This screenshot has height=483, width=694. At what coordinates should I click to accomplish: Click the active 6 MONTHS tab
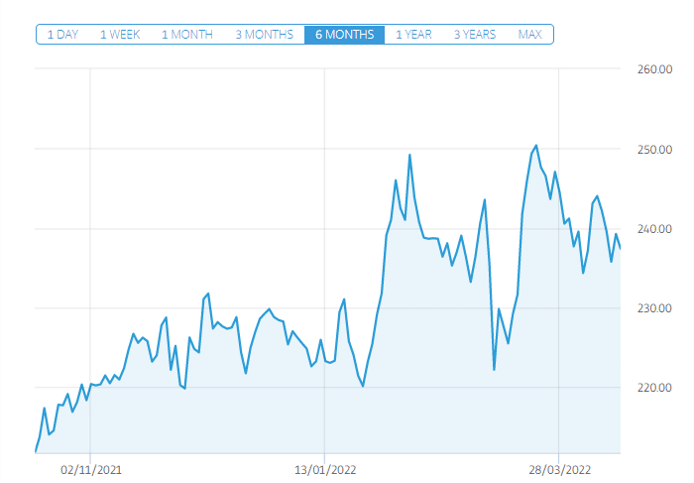tap(344, 35)
